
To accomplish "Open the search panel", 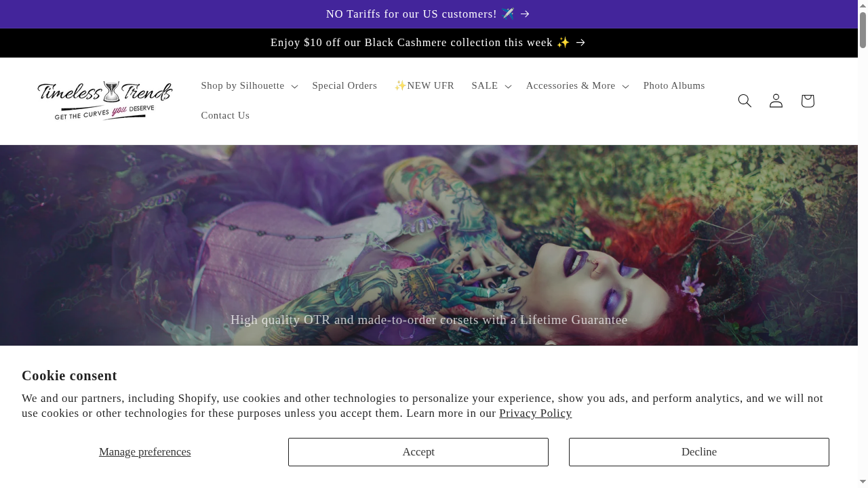I will point(745,100).
